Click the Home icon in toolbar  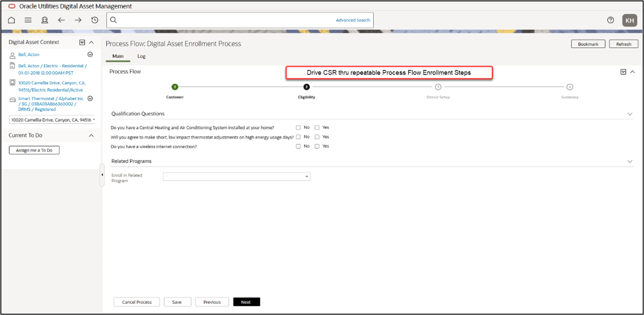12,20
